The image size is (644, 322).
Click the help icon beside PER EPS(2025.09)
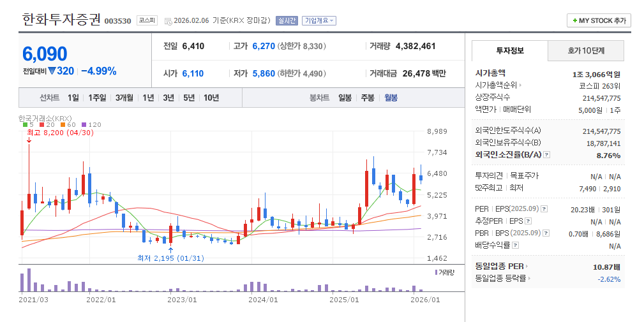(x=544, y=209)
